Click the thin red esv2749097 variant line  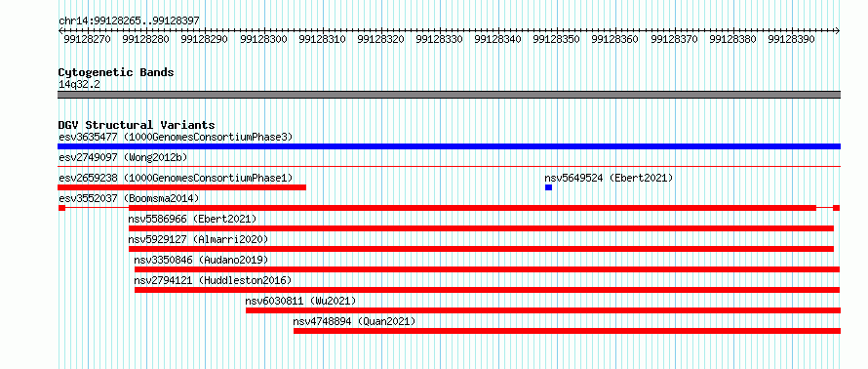[x=449, y=166]
